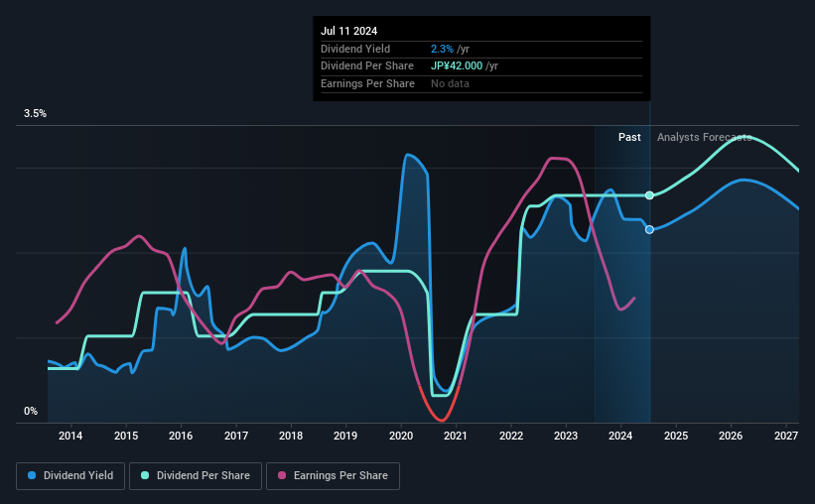Toggle the Dividend Yield legend series

pos(70,476)
